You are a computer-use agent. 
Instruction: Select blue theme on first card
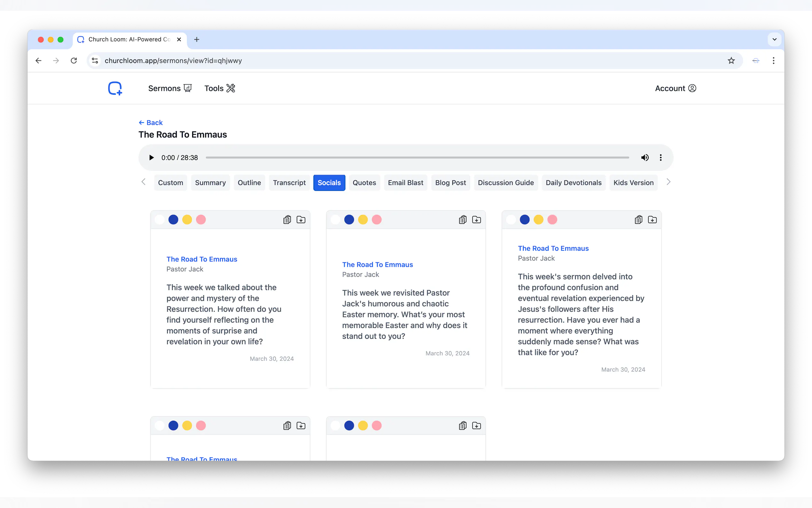point(173,220)
